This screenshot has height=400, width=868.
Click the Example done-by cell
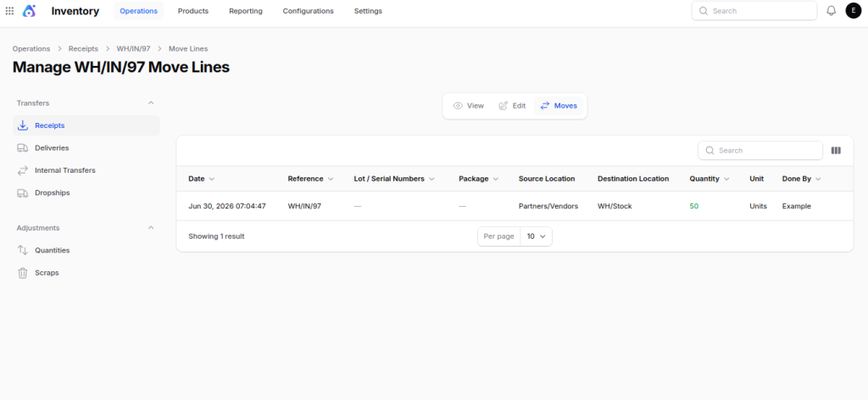coord(797,206)
